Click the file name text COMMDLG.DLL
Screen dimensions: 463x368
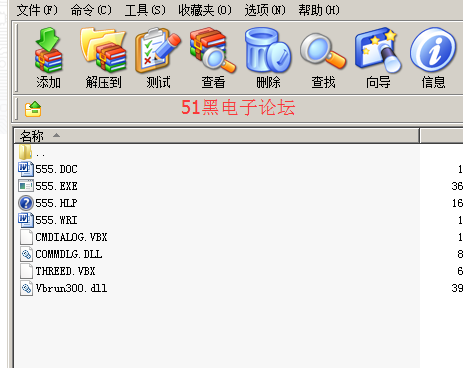click(x=69, y=254)
